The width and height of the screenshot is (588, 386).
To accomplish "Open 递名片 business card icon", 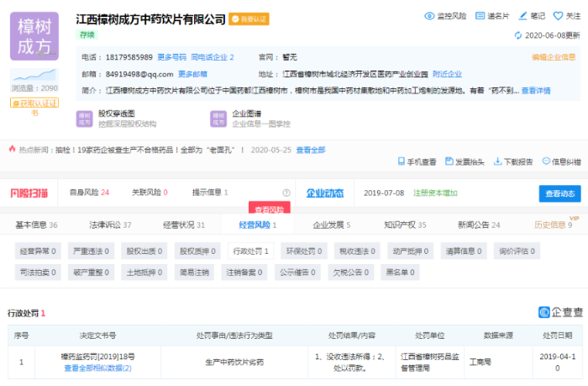I will [480, 16].
